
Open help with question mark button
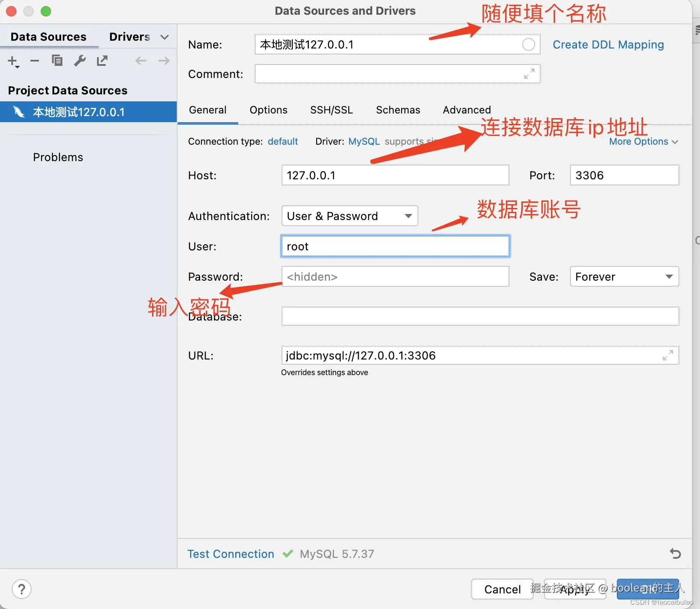tap(22, 589)
